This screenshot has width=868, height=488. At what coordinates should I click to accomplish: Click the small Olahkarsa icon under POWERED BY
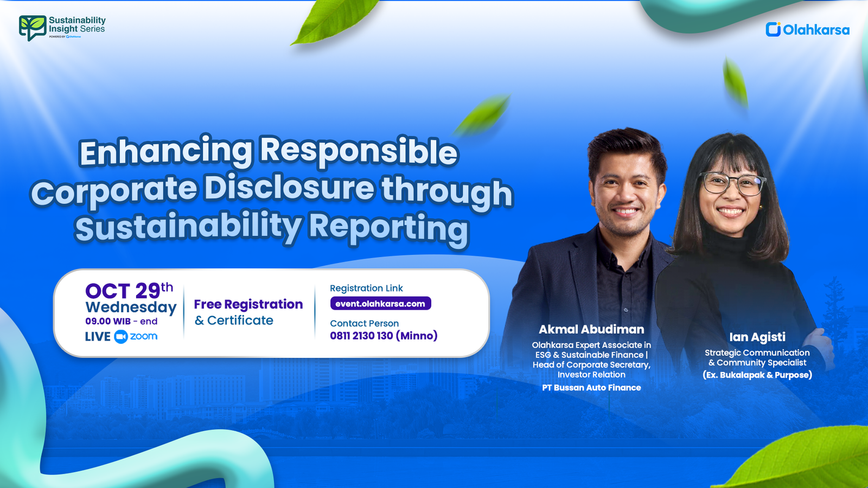[x=68, y=37]
